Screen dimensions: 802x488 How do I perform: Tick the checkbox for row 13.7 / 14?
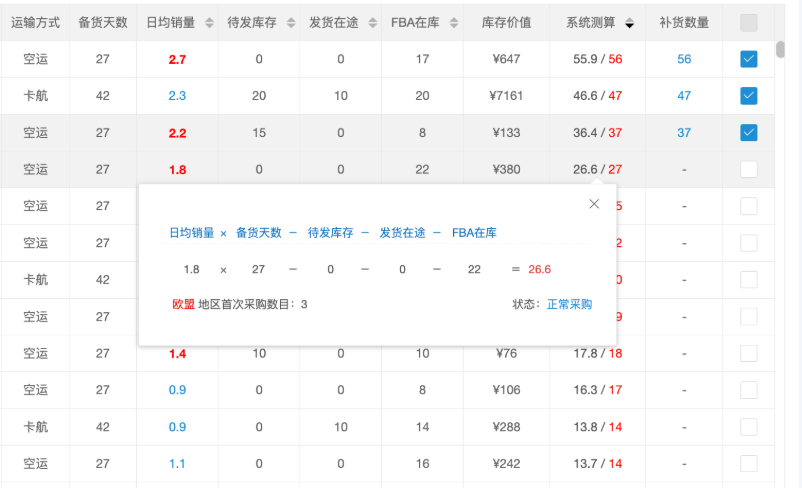click(749, 463)
